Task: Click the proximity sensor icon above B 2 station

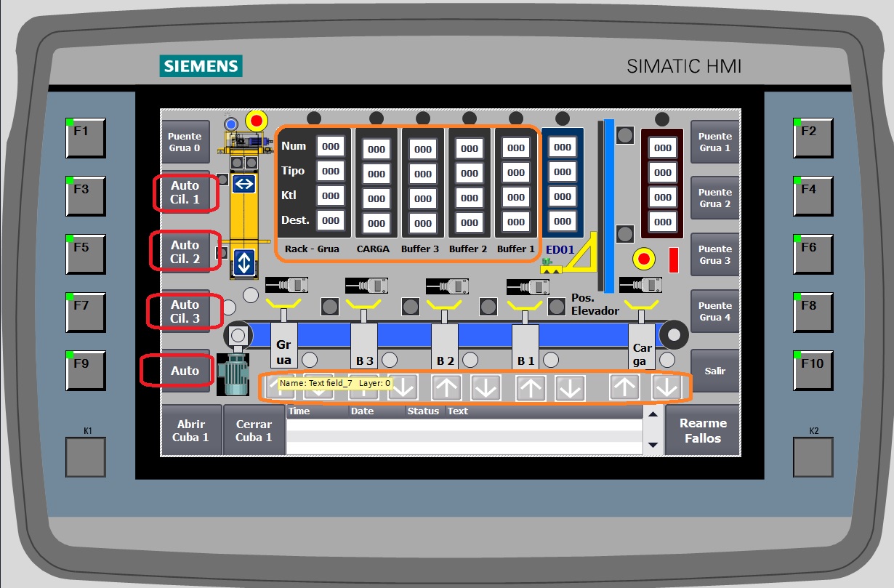Action: click(447, 286)
